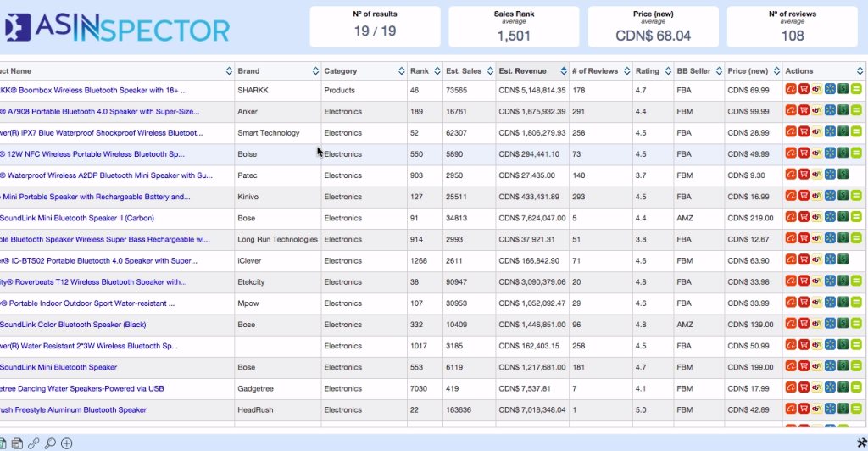
Task: Click the Long Run Technologies brand cell
Action: [277, 239]
